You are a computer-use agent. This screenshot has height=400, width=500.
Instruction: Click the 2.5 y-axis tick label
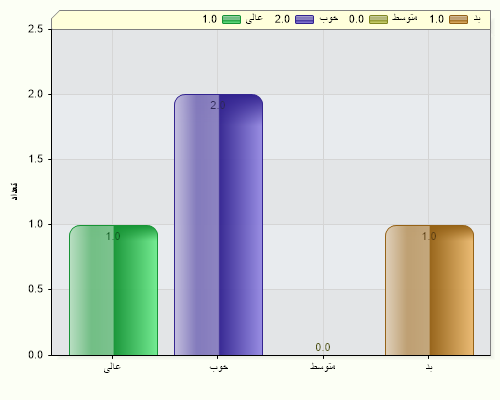[x=36, y=29]
